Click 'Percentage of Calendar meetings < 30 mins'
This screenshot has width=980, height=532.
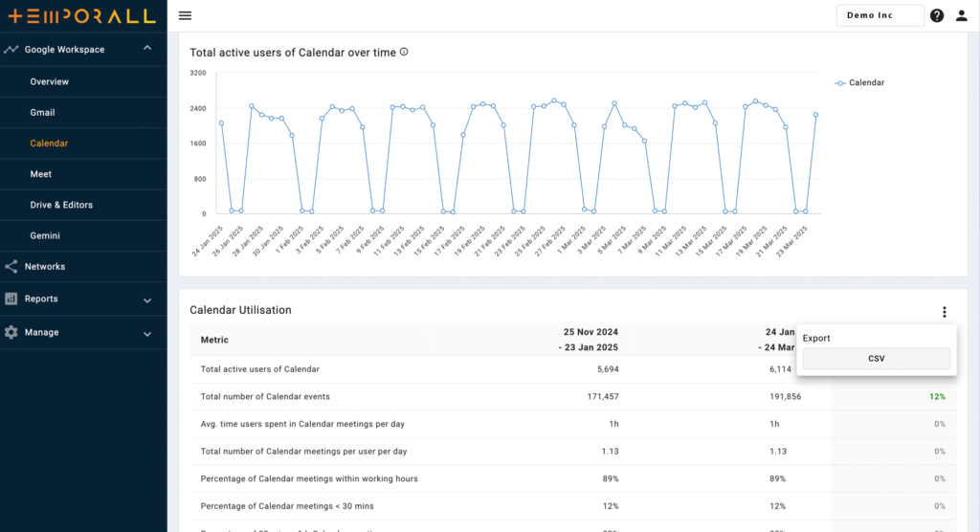point(287,506)
